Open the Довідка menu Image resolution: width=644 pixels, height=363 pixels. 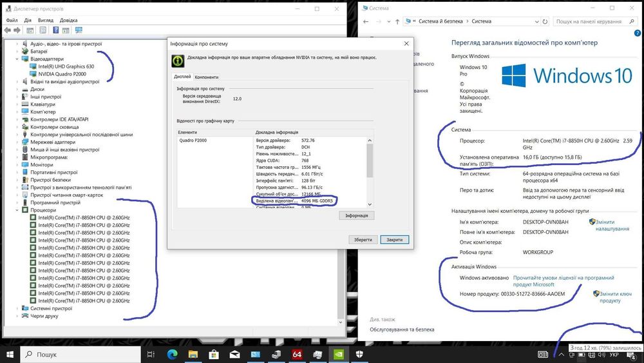click(x=69, y=20)
